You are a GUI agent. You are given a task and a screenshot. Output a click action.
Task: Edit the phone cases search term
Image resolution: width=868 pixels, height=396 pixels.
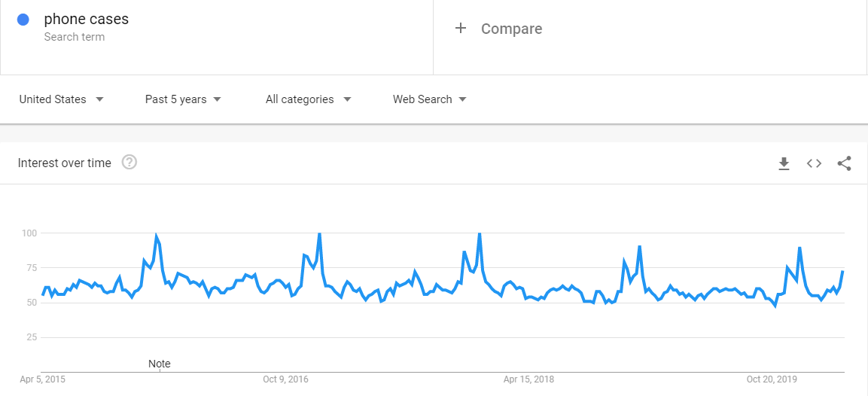click(x=87, y=20)
